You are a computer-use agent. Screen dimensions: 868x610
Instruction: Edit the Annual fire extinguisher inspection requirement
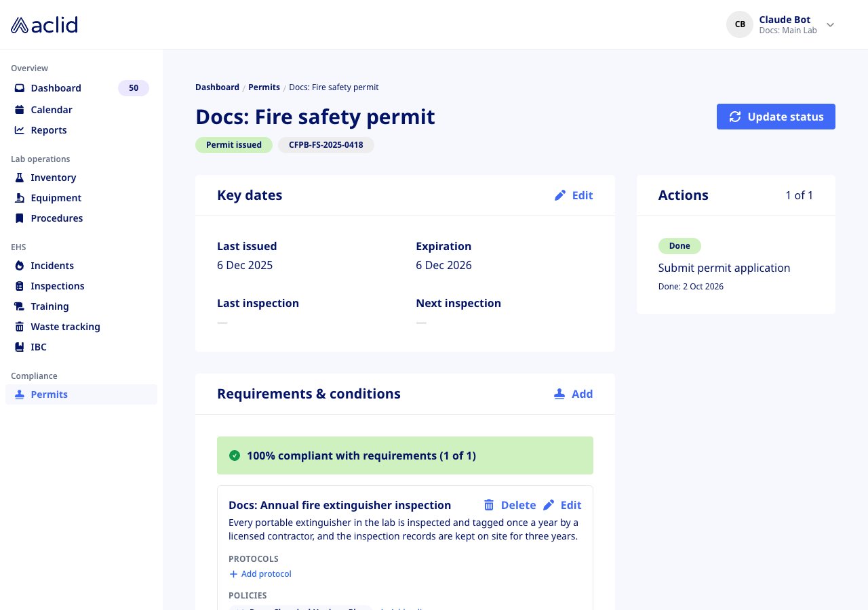tap(563, 505)
